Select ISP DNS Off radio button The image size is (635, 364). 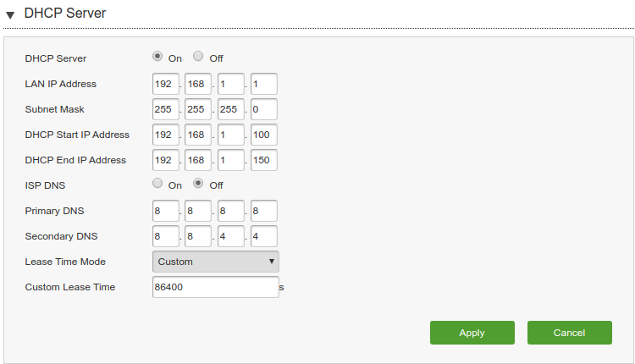(198, 184)
